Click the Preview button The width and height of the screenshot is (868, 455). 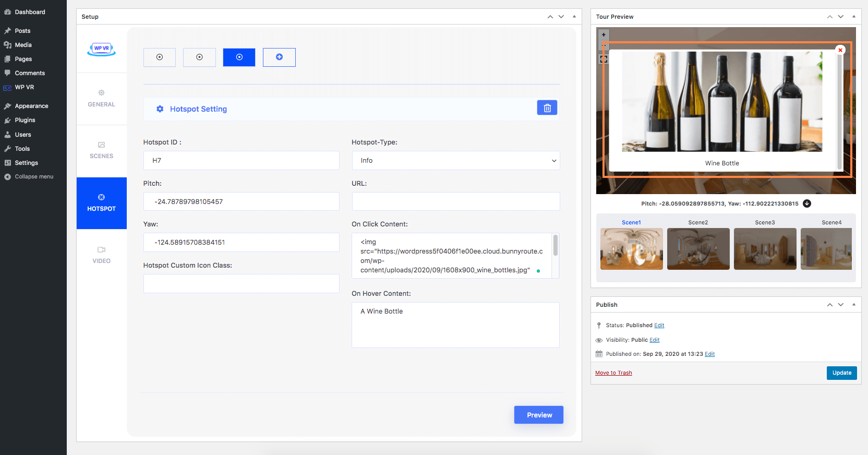(x=538, y=415)
